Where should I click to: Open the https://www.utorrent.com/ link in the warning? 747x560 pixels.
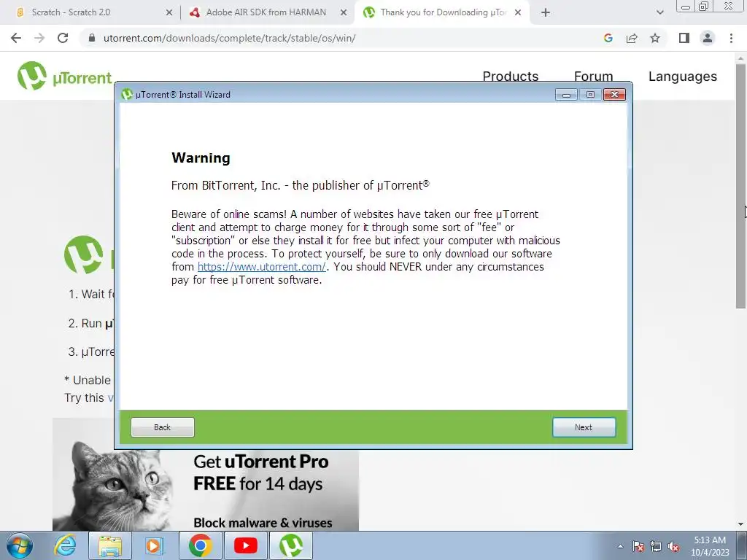pos(262,267)
